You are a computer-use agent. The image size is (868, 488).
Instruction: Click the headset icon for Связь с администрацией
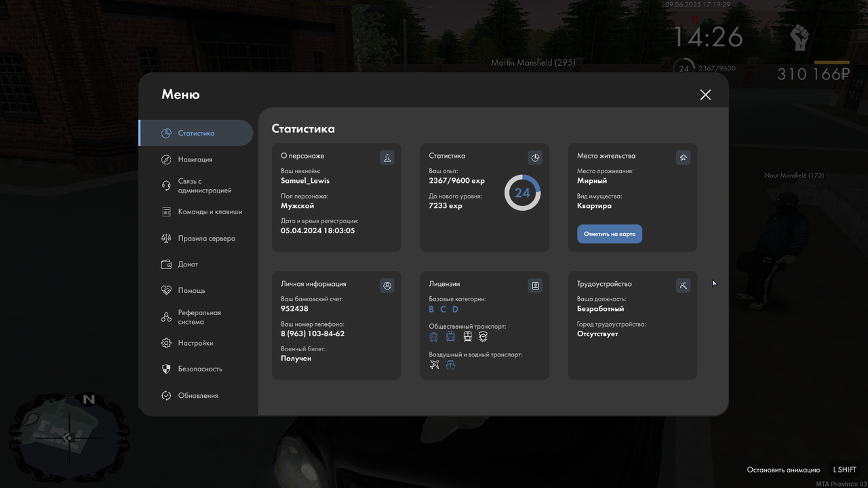tap(166, 186)
